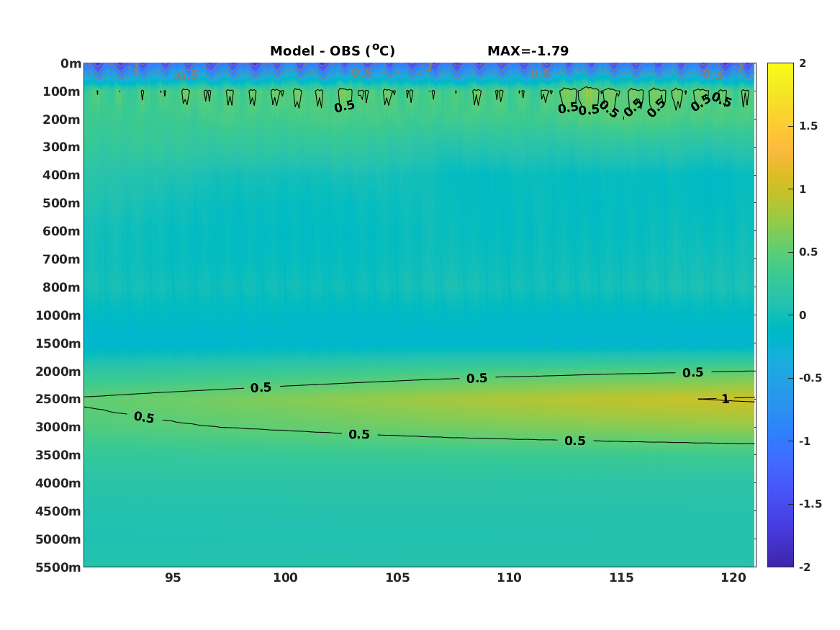Viewport: 840px width, 630px height.
Task: Select the "2500m" depth tick label
Action: click(58, 399)
